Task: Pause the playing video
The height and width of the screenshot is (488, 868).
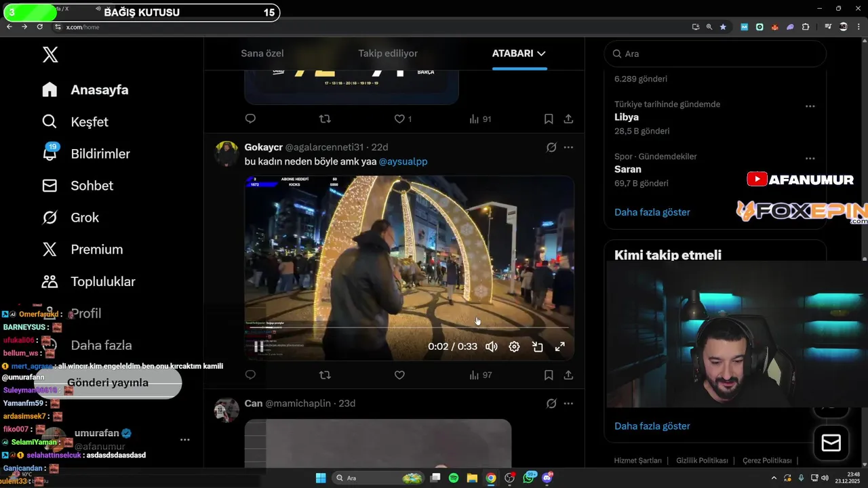Action: coord(258,346)
